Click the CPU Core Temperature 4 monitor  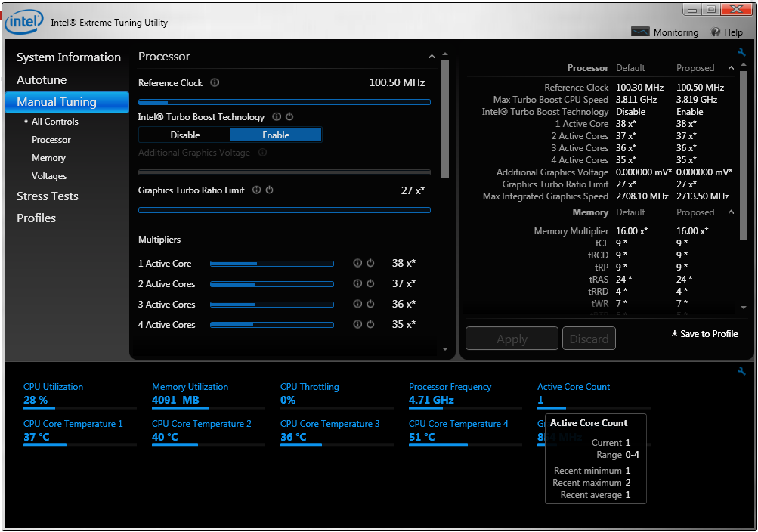[x=466, y=432]
